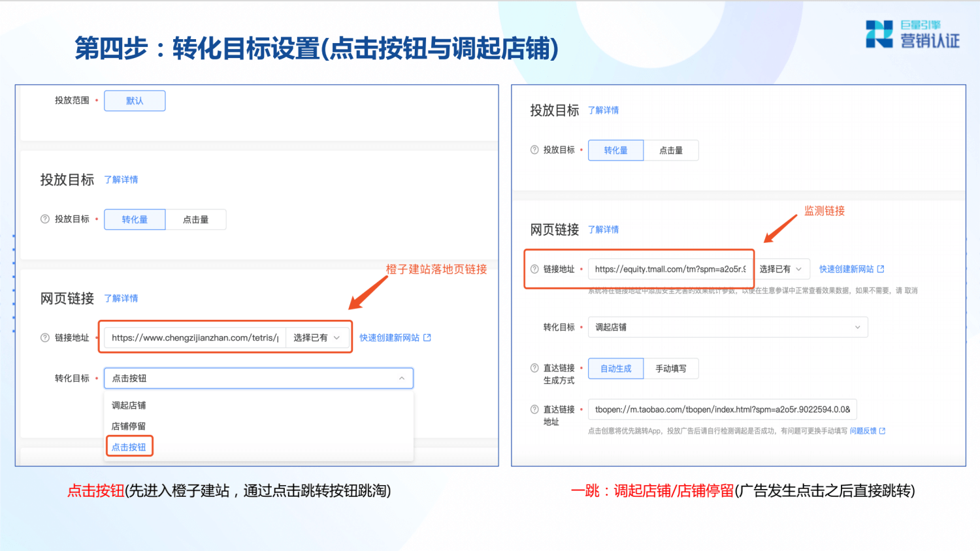Click the 巨量引擎 营销认证 logo
The width and height of the screenshot is (980, 551).
pyautogui.click(x=912, y=34)
